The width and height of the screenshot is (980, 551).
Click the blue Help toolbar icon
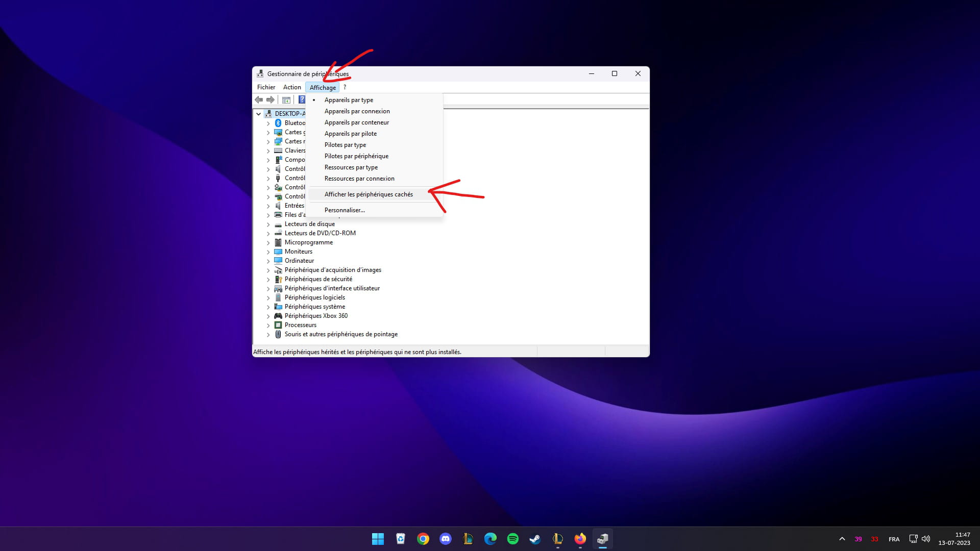(302, 100)
